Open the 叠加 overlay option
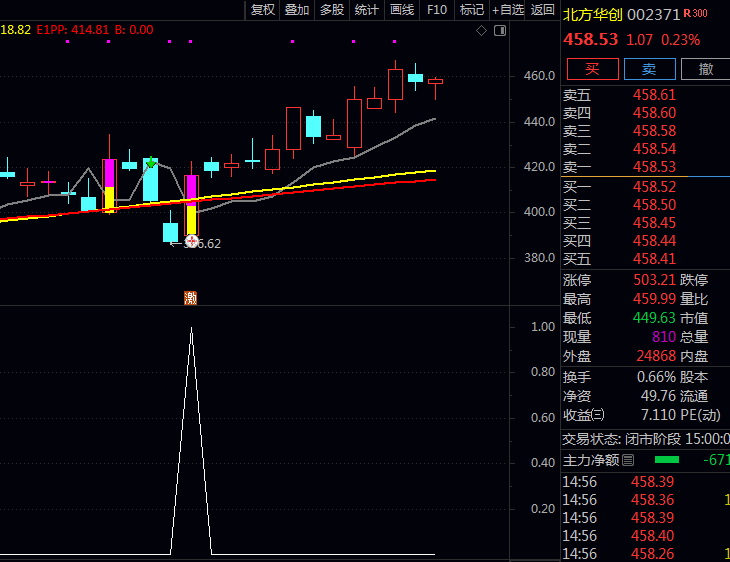The width and height of the screenshot is (730, 562). point(297,10)
